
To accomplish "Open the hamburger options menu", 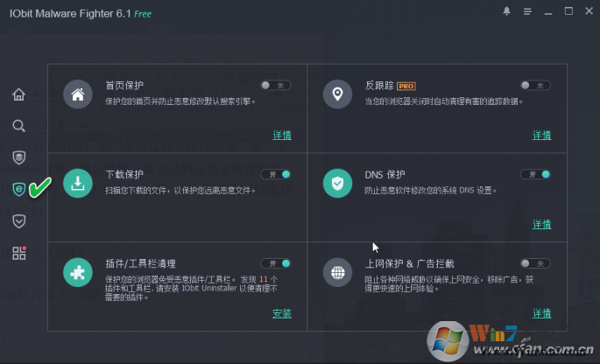I will 527,11.
